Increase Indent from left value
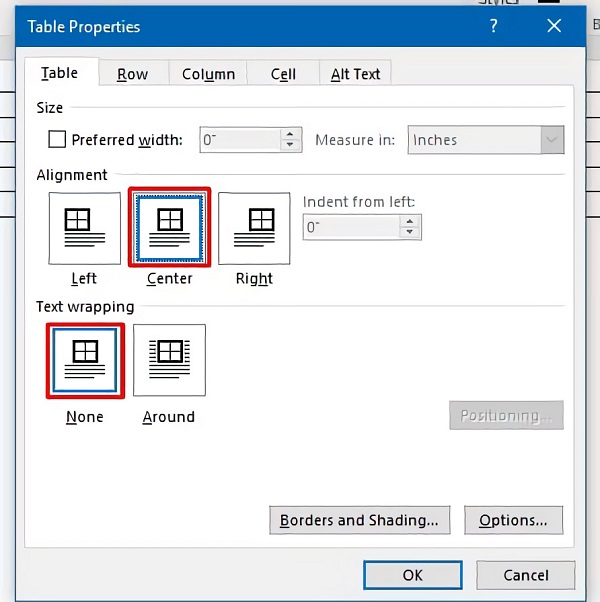Image resolution: width=600 pixels, height=602 pixels. 409,221
